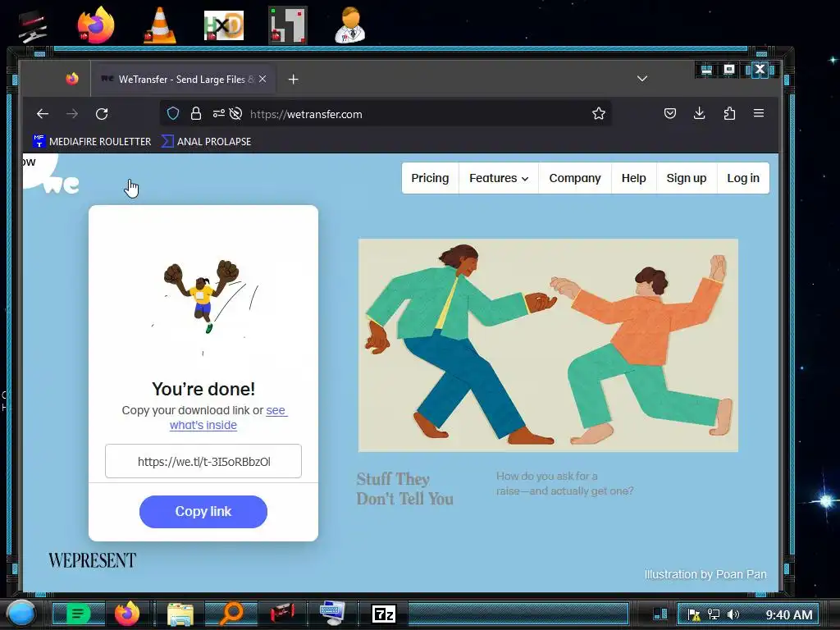Click 'Stuff They Don't Tell You' headline
Image resolution: width=840 pixels, height=630 pixels.
click(x=405, y=489)
